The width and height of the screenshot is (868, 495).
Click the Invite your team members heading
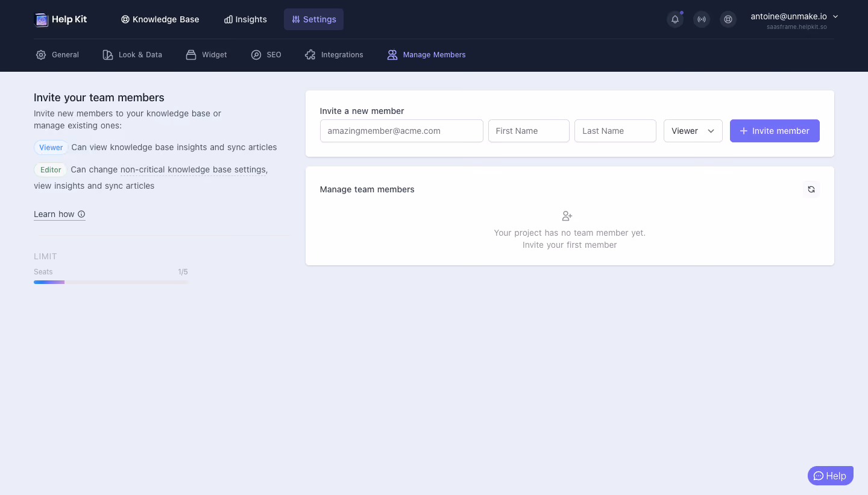[99, 98]
